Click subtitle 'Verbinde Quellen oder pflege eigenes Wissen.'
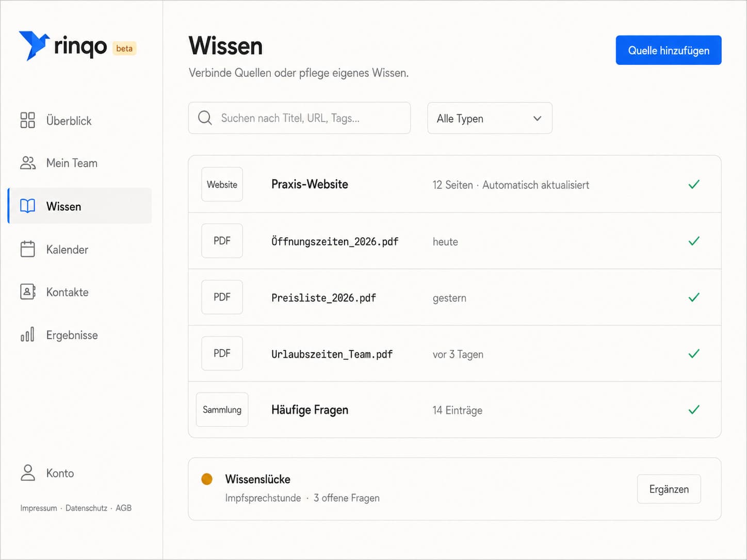The height and width of the screenshot is (560, 747). (x=299, y=73)
